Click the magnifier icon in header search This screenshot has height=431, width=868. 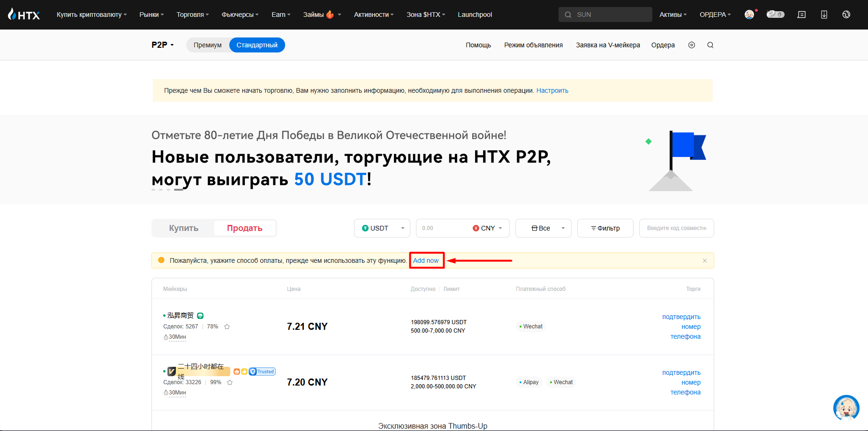pos(568,15)
